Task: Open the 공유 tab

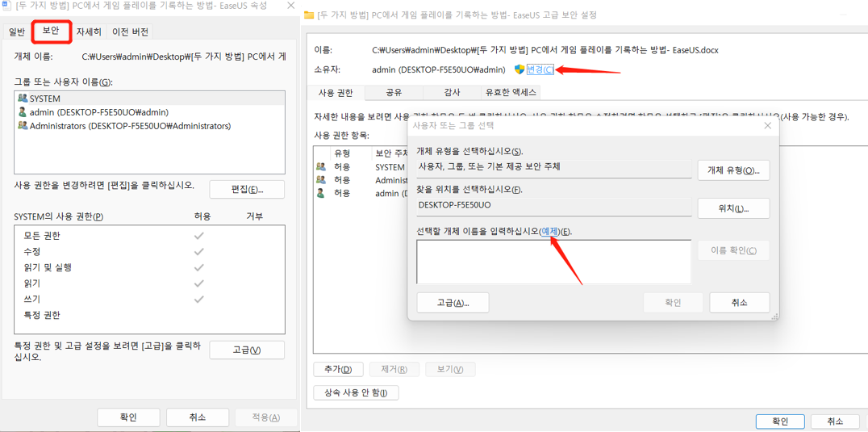Action: pyautogui.click(x=394, y=93)
